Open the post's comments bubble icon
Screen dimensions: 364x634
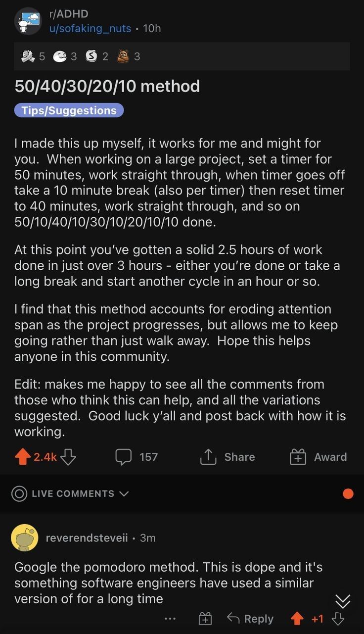[x=123, y=457]
